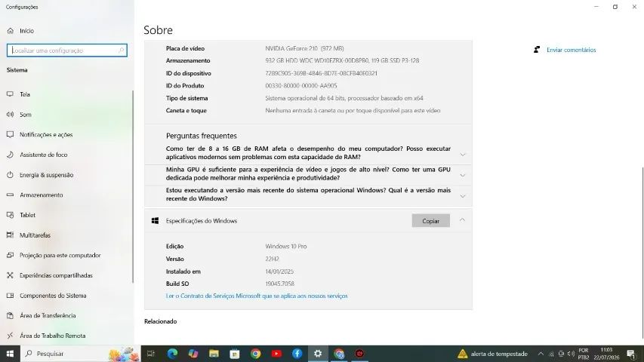Open Energia & suspensão settings
Viewport: 644px width, 362px height.
pyautogui.click(x=40, y=175)
